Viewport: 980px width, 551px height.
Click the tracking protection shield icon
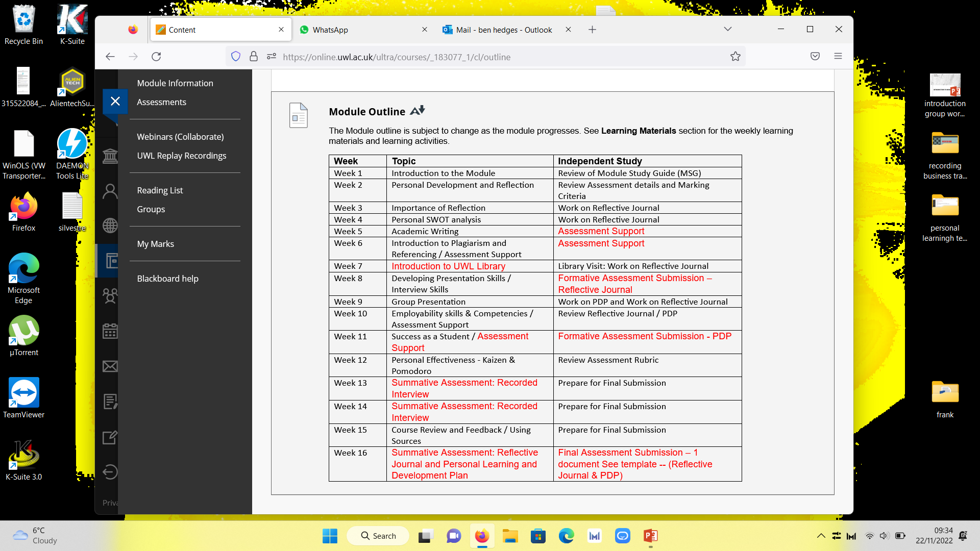coord(236,57)
